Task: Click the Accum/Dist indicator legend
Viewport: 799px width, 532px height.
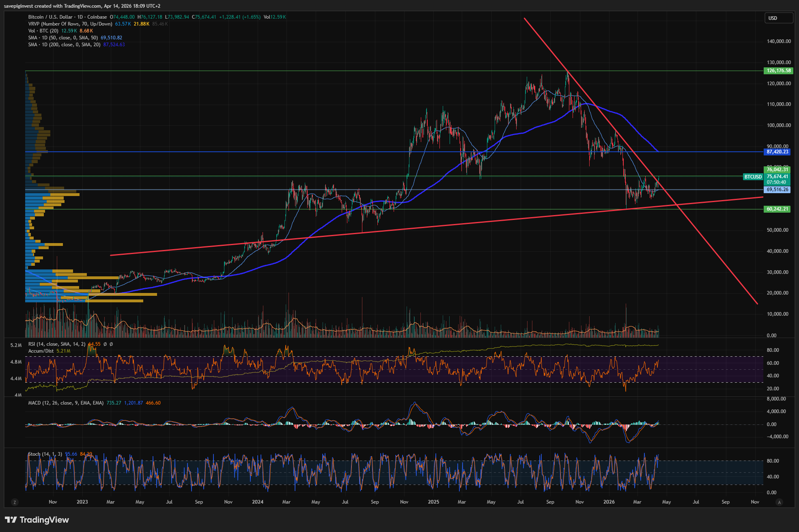Action: pyautogui.click(x=41, y=351)
